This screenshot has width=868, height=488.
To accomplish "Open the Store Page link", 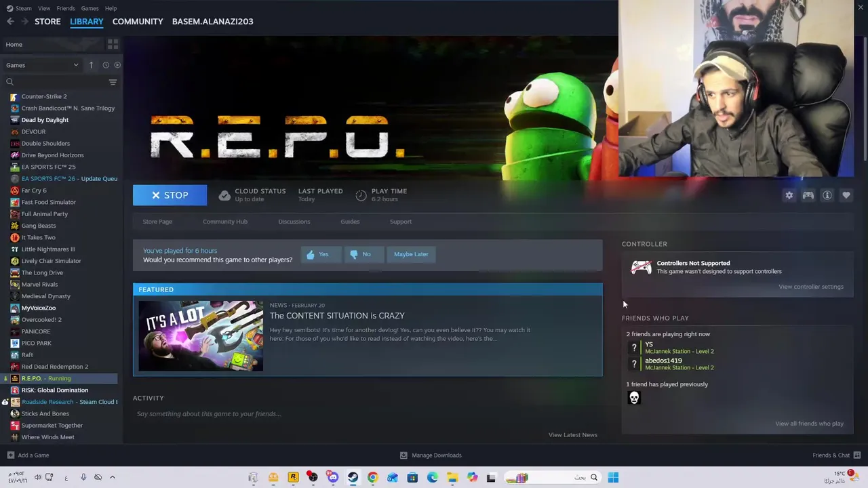I will (157, 222).
